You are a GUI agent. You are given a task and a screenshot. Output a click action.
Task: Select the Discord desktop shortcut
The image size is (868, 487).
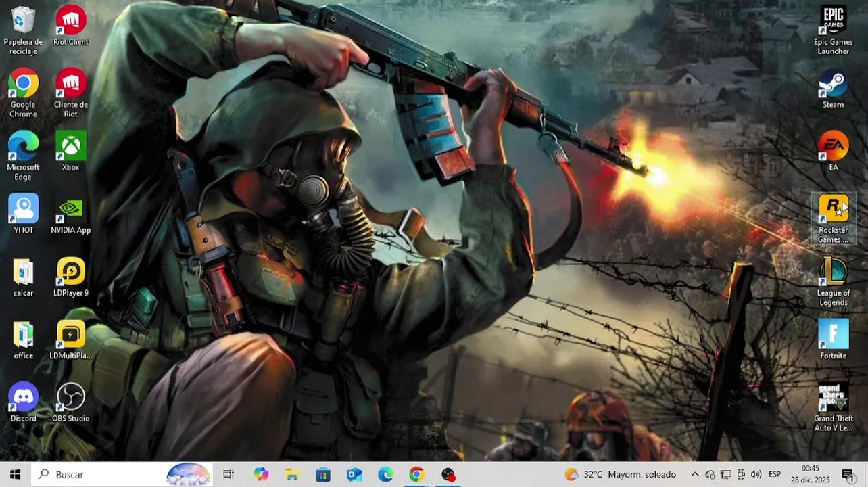23,402
